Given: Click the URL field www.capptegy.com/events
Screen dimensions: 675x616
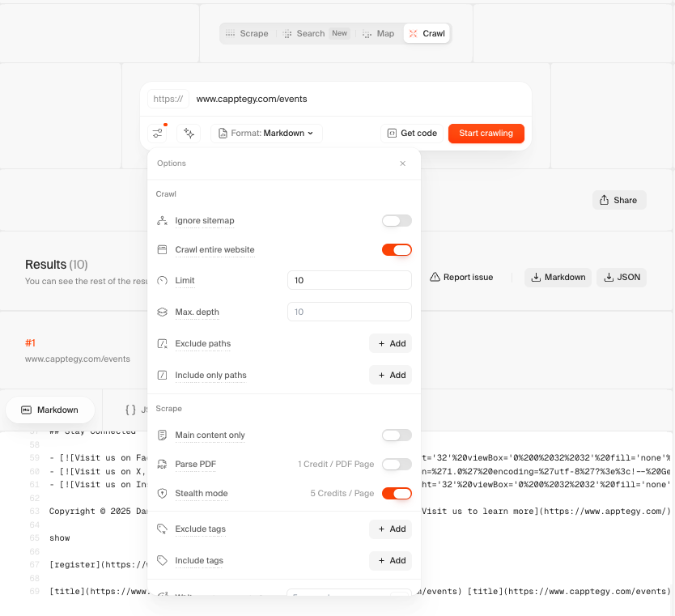Looking at the screenshot, I should click(x=252, y=99).
